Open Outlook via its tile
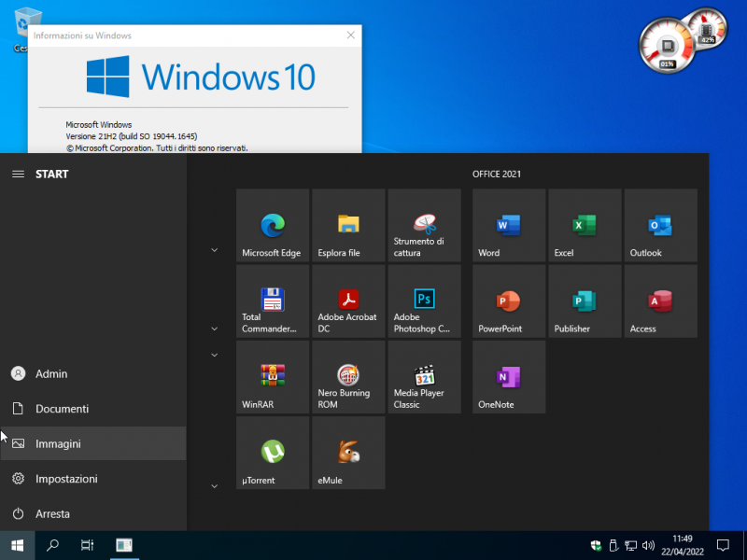This screenshot has height=560, width=747. 660,226
